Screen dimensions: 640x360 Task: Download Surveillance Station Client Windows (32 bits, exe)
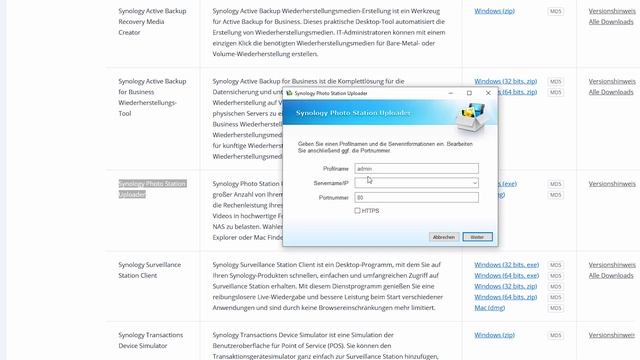pyautogui.click(x=507, y=265)
